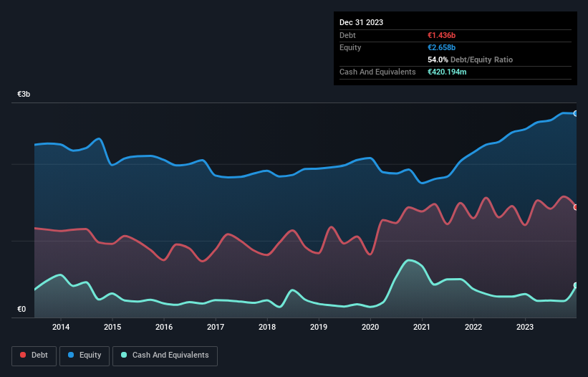Click the 2014 x-axis label
588x377 pixels.
[61, 327]
